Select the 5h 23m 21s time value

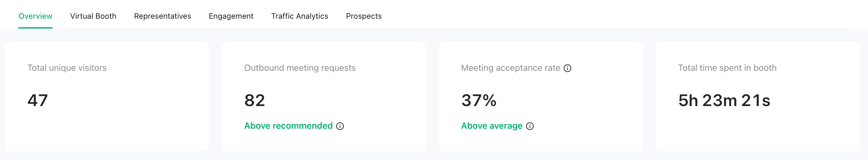point(724,101)
